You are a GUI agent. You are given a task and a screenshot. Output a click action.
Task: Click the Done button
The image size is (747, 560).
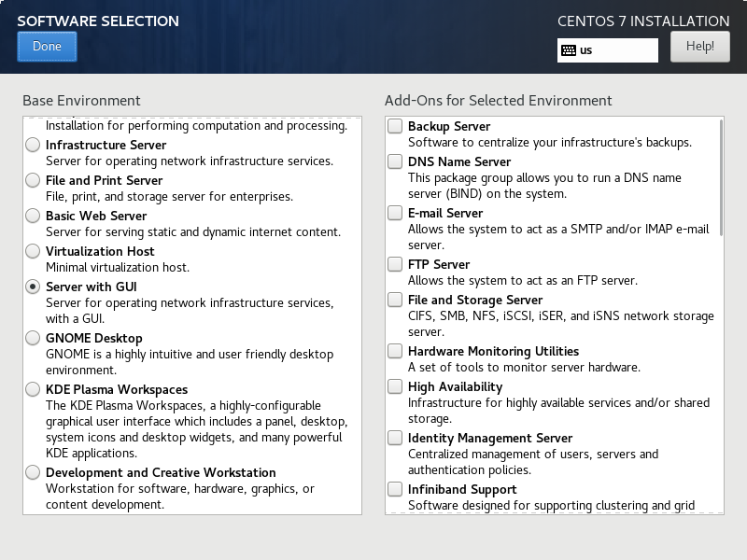click(x=47, y=46)
